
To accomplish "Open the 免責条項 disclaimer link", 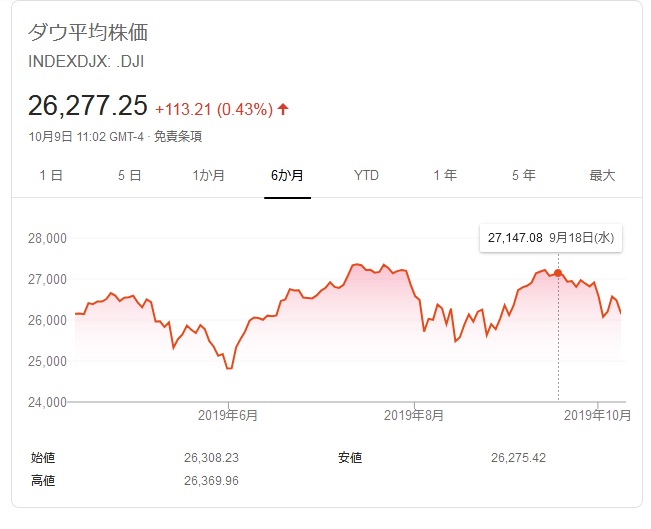I will (x=178, y=136).
